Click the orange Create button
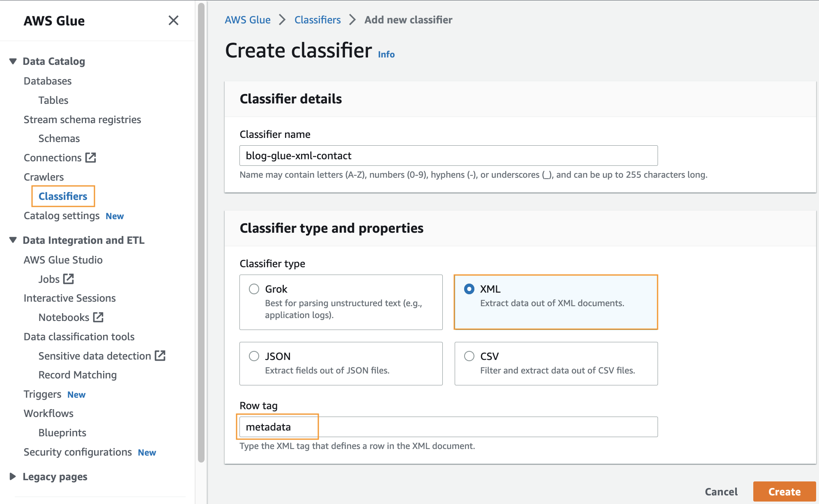 (784, 492)
